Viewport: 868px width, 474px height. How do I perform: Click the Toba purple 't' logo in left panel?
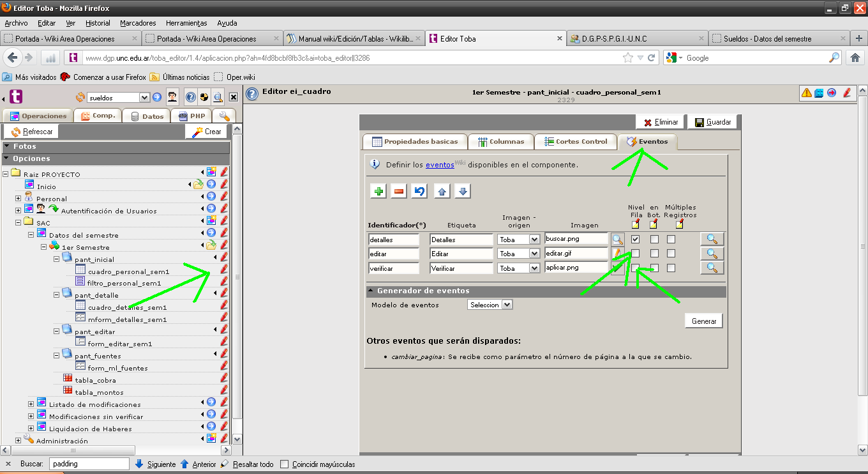coord(15,97)
